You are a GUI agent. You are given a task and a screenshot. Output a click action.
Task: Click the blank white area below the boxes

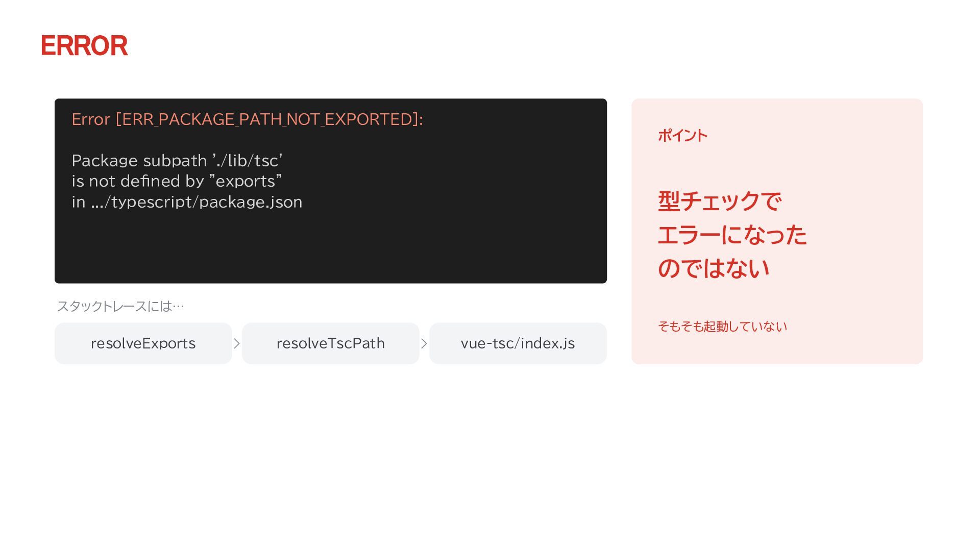point(490,459)
